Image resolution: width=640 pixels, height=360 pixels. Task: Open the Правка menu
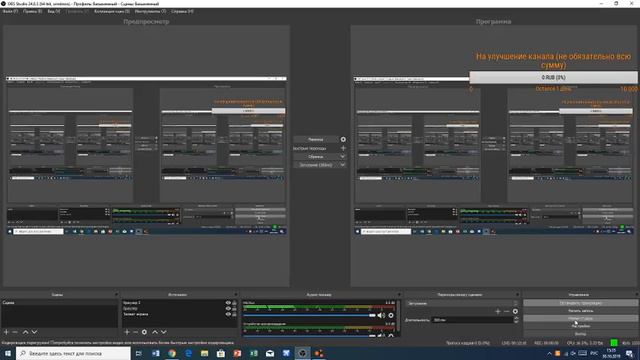click(x=33, y=11)
